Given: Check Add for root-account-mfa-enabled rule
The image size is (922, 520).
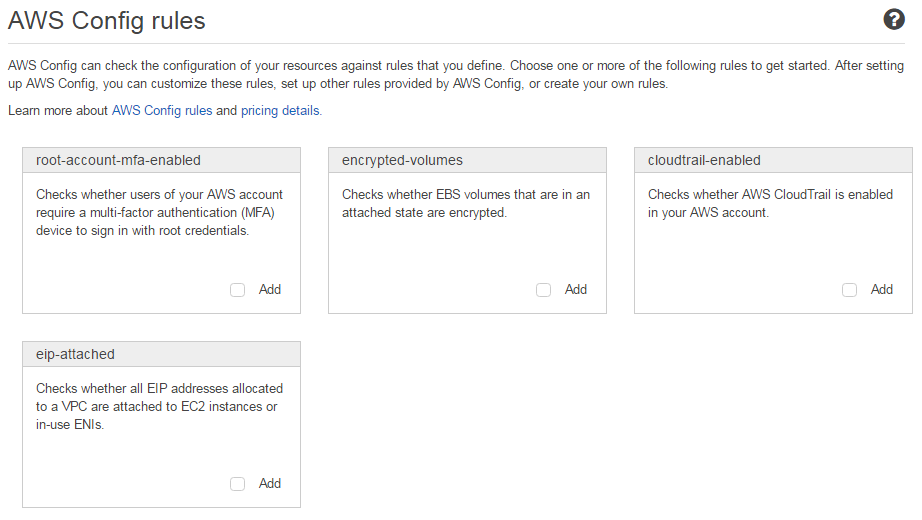Looking at the screenshot, I should [x=238, y=290].
